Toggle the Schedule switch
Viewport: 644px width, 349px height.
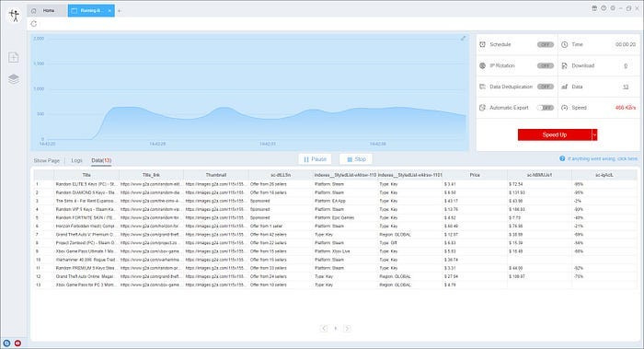click(x=546, y=44)
